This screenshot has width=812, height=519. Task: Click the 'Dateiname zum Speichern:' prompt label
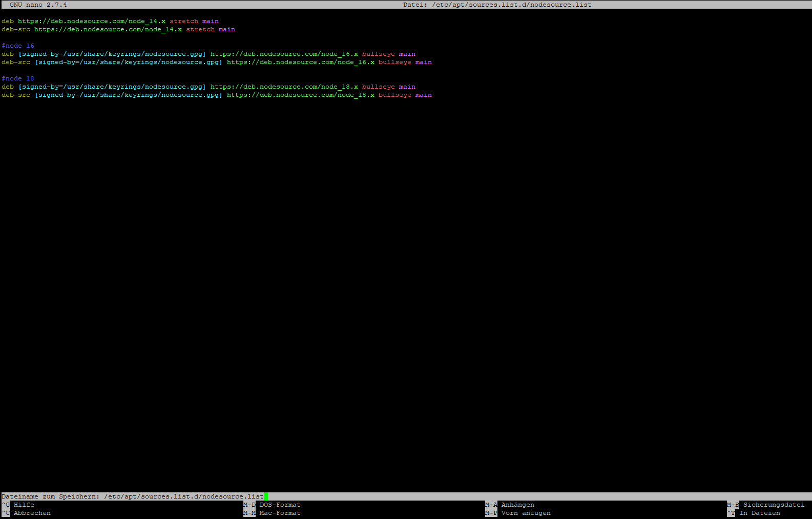pos(51,496)
